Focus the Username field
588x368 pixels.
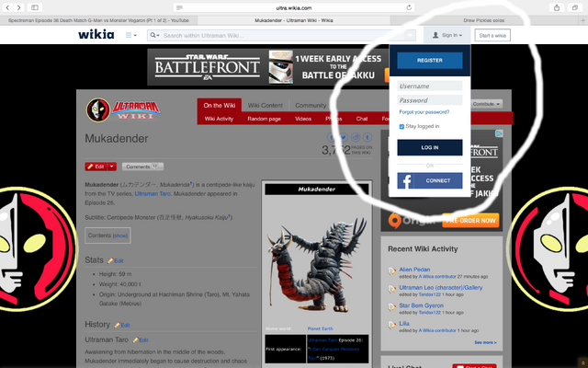[x=430, y=86]
